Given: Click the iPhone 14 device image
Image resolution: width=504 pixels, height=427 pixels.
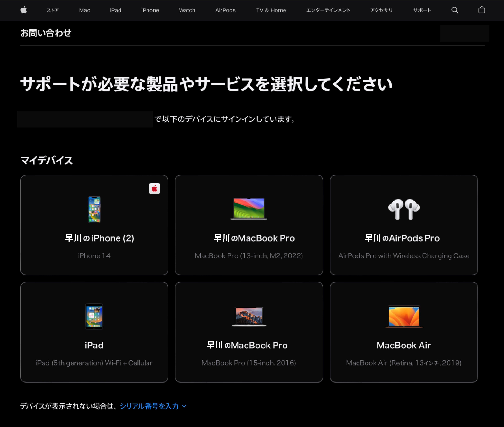Looking at the screenshot, I should [94, 210].
